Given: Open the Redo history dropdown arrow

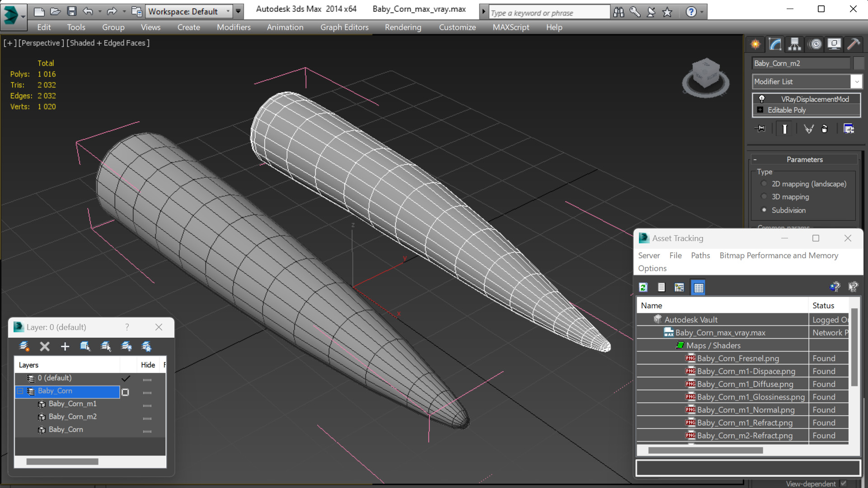Looking at the screenshot, I should point(124,11).
